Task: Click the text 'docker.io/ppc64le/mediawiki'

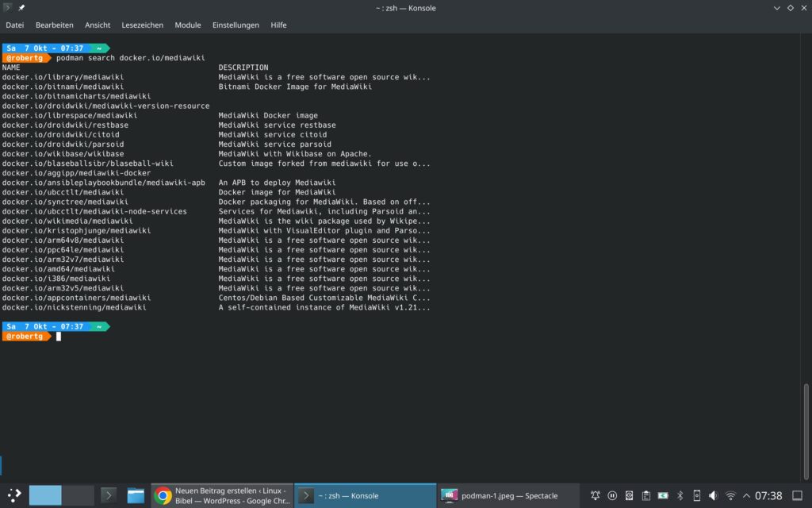Action: 63,250
